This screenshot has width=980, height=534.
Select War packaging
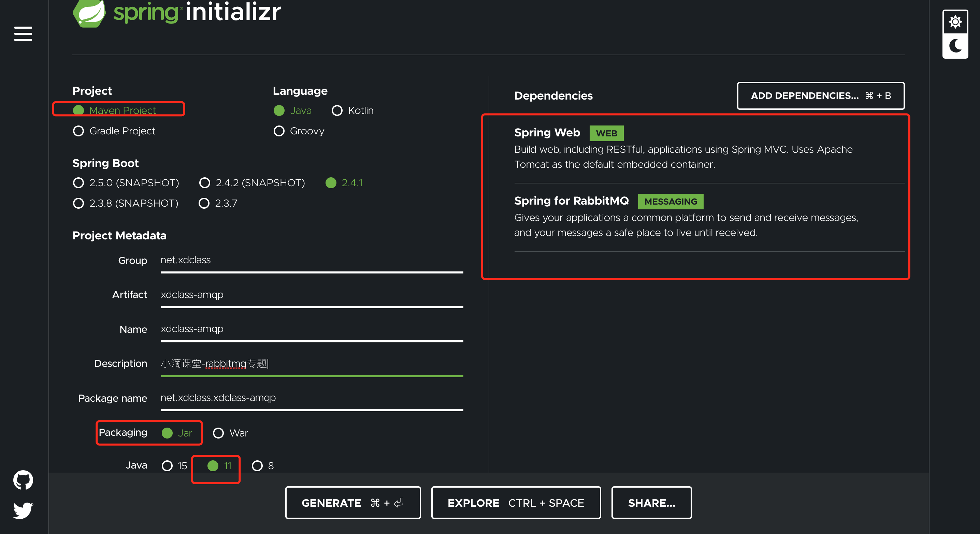pos(231,433)
